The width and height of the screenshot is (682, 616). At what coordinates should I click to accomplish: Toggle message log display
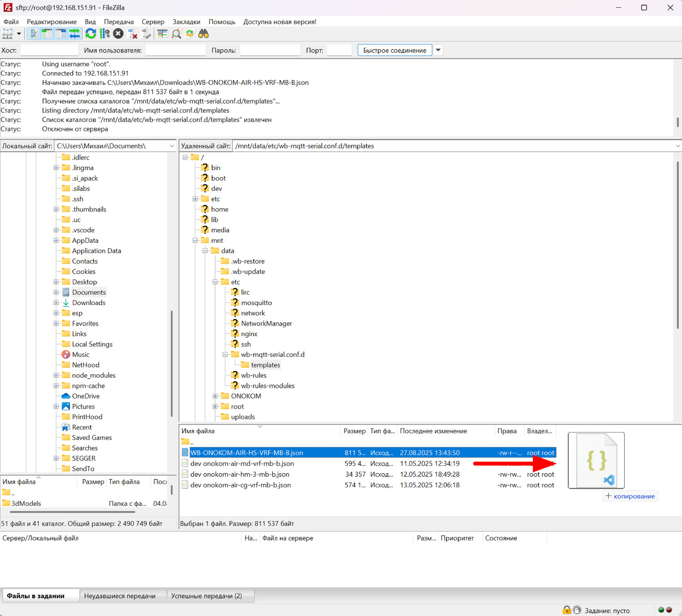[x=33, y=34]
